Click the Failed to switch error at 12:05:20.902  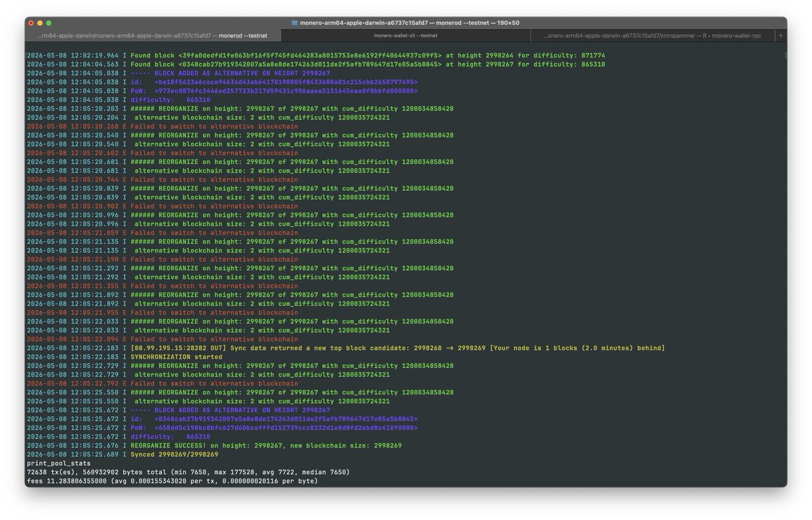click(162, 206)
